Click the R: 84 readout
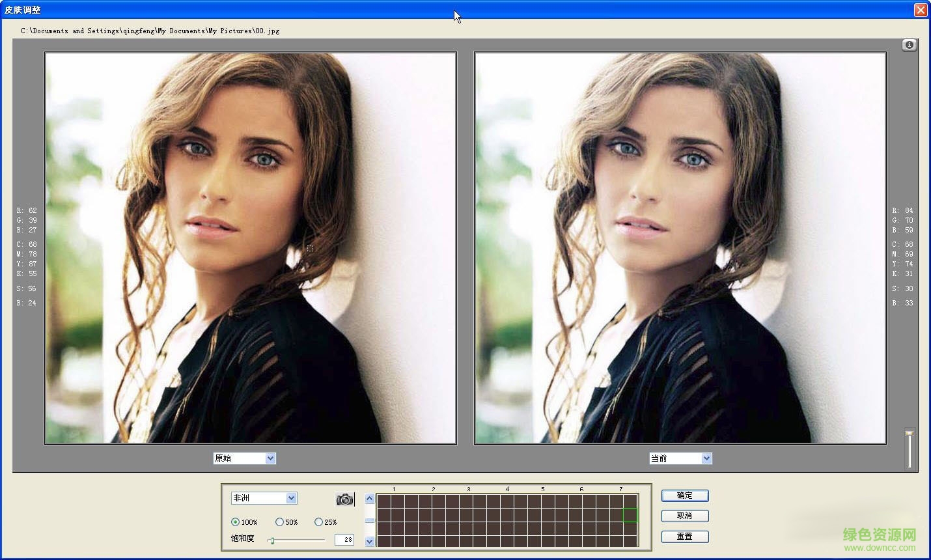The width and height of the screenshot is (931, 560). coord(903,210)
